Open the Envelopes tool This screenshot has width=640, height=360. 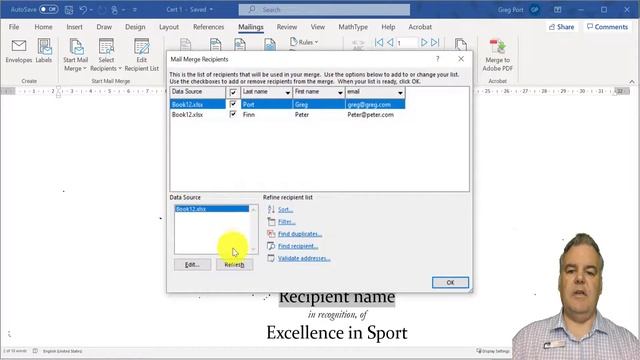19,51
